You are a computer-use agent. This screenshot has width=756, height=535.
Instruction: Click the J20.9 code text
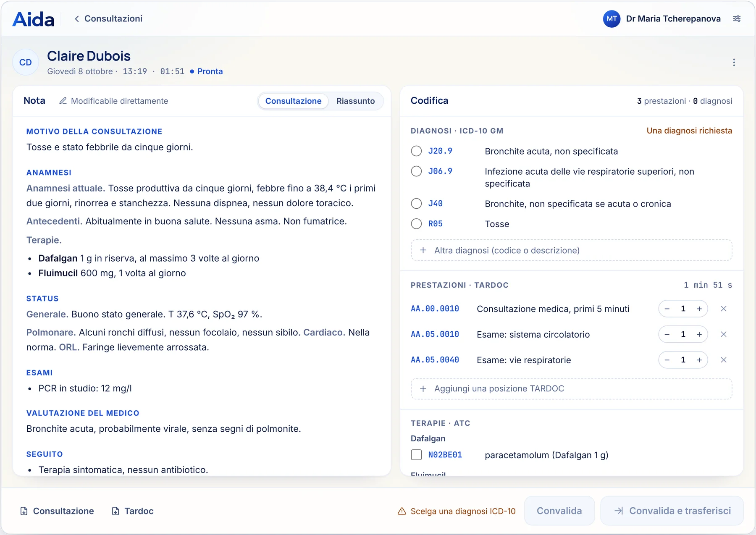click(x=440, y=151)
